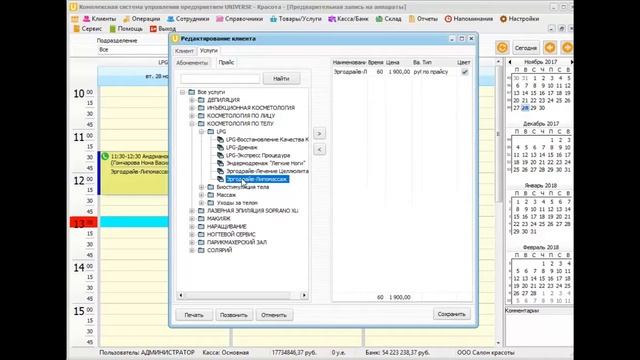Expand the ИНЪЕКЦИОННАЯ КОСМЕТОЛОГИЯ folder
Image resolution: width=640 pixels, height=360 pixels.
pos(192,108)
